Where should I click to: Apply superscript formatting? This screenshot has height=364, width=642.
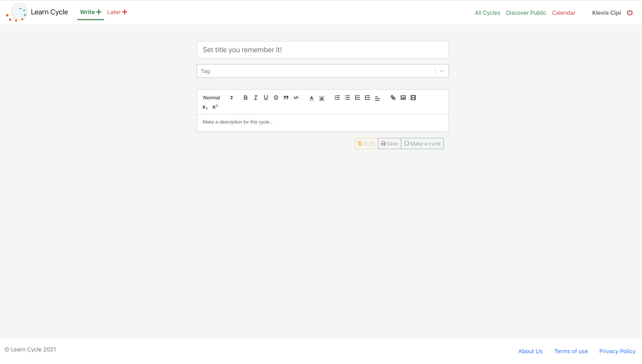tap(215, 107)
